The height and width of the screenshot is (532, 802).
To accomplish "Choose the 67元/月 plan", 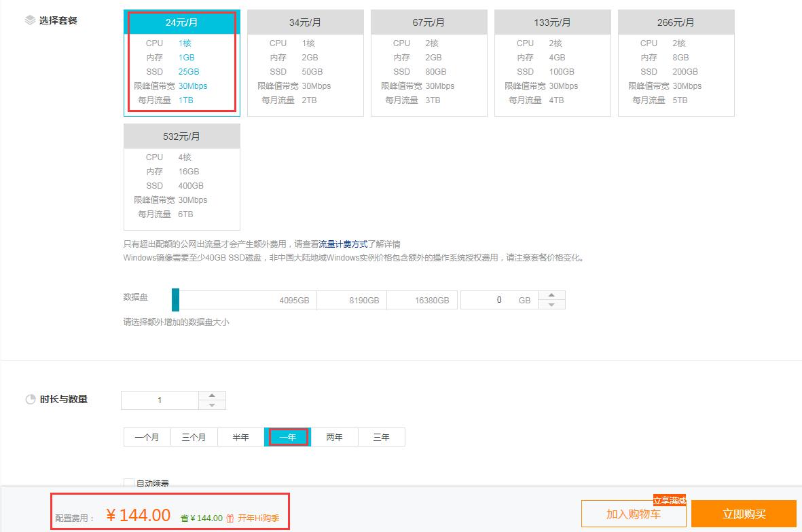I will tap(429, 62).
